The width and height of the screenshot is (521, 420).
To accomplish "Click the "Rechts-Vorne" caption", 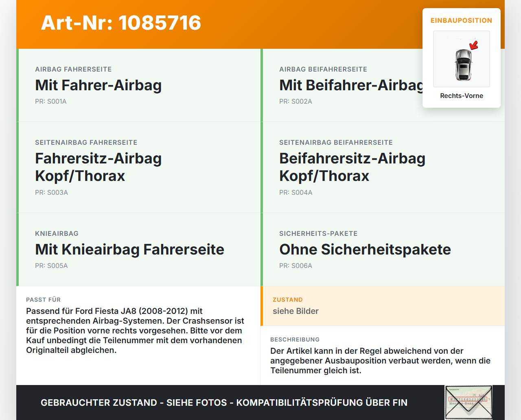I will (x=462, y=96).
